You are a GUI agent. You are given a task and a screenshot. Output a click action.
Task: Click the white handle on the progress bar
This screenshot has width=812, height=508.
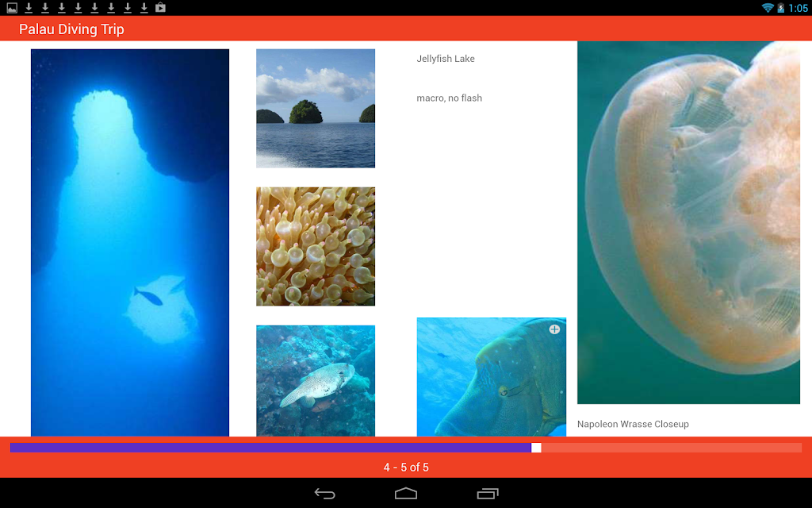click(536, 448)
